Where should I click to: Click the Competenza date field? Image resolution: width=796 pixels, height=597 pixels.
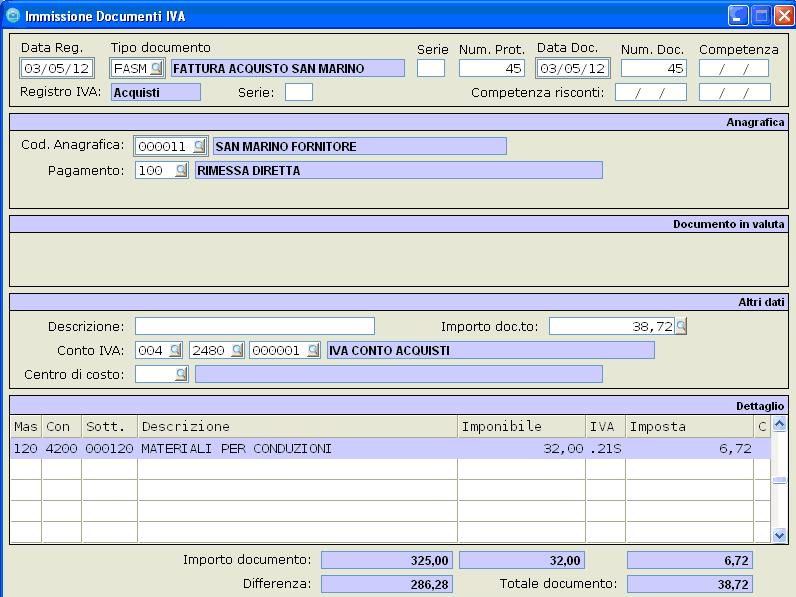tap(734, 68)
